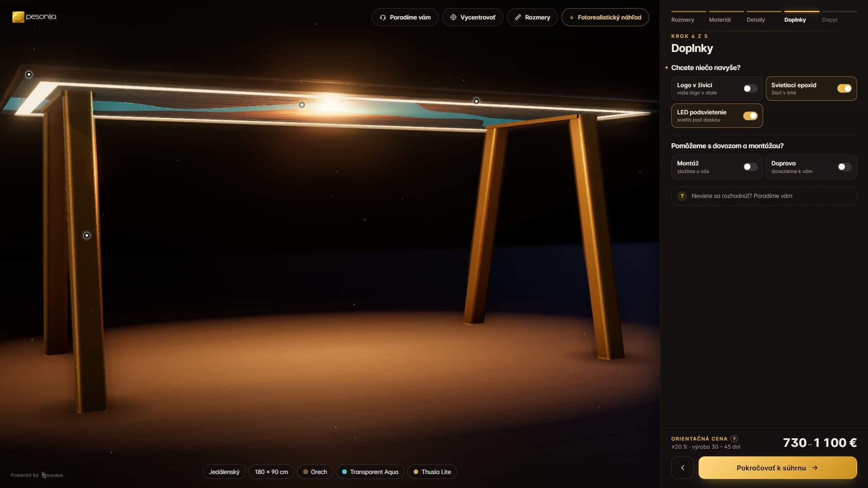
Task: Select the hotspot marker on the left leg
Action: pyautogui.click(x=87, y=235)
